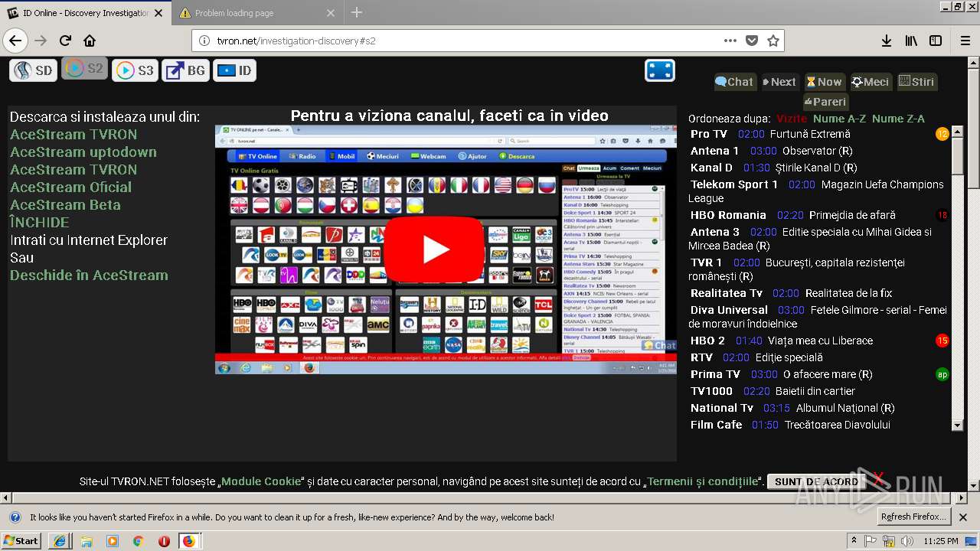Open the BG external stream option
Image resolution: width=980 pixels, height=551 pixels.
tap(185, 70)
